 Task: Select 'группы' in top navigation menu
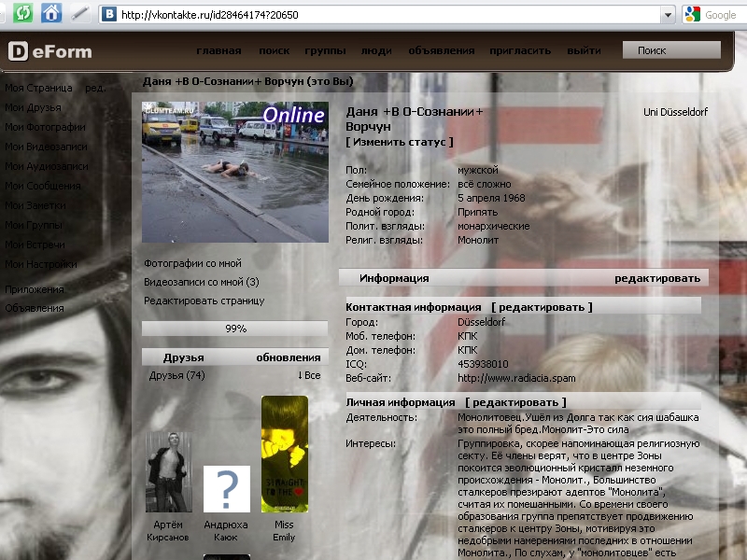(x=325, y=51)
